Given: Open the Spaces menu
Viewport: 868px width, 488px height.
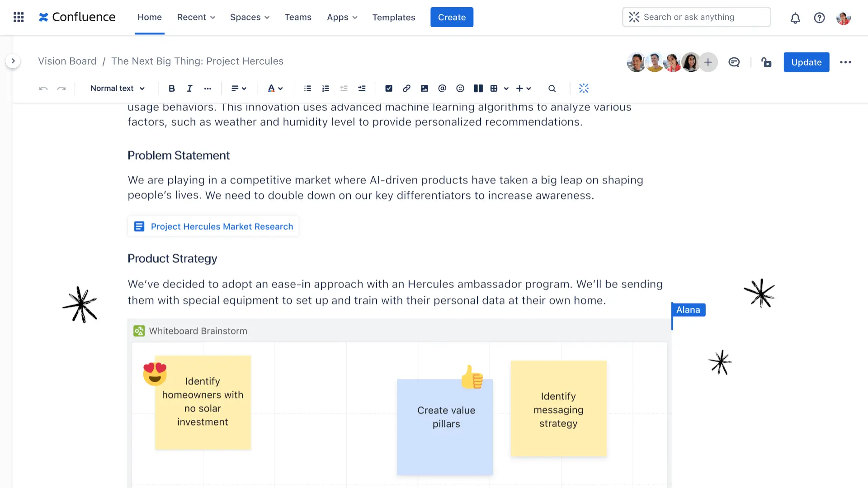Looking at the screenshot, I should 250,17.
